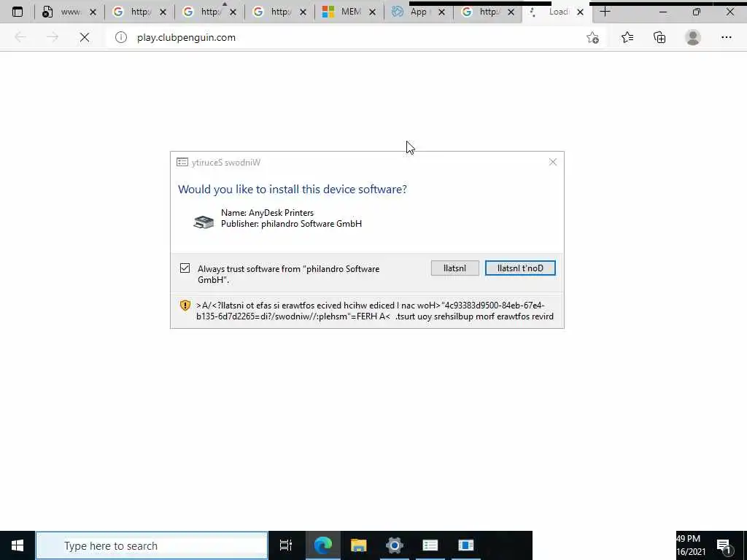Close the Loading tab
The image size is (747, 560).
(x=580, y=12)
